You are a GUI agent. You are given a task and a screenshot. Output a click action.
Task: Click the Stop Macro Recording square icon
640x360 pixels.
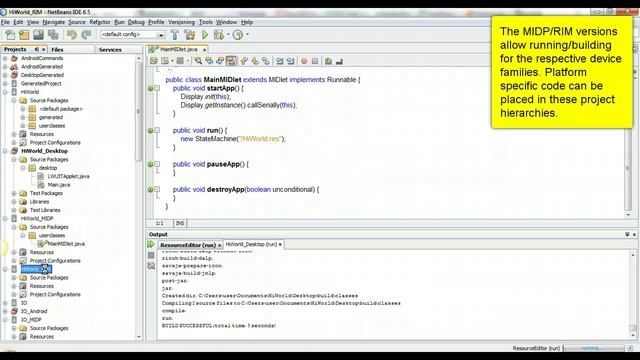click(x=315, y=61)
